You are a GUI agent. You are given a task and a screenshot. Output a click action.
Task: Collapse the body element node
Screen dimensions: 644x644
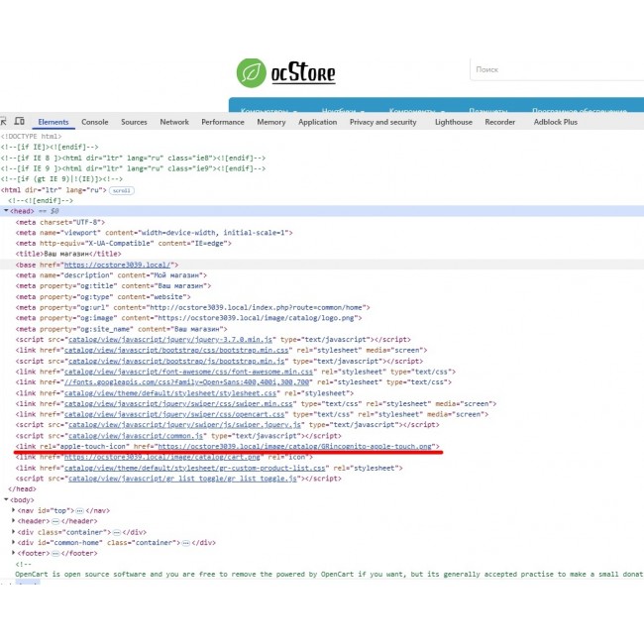point(6,498)
